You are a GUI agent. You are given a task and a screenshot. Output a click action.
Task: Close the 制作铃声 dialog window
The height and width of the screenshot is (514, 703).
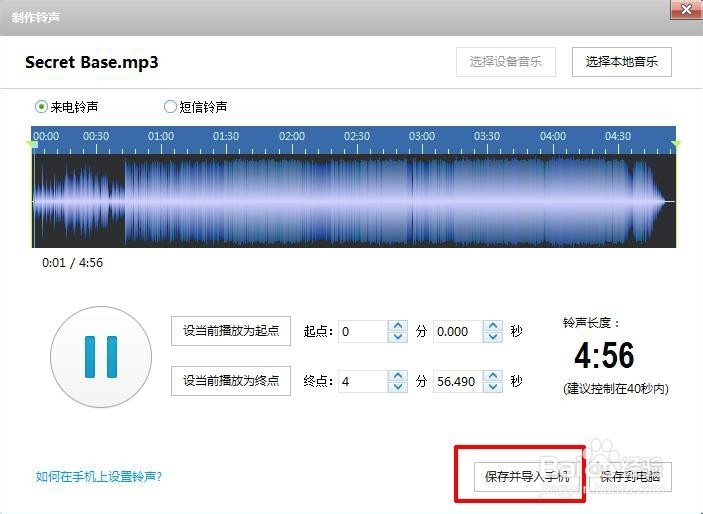tap(686, 9)
